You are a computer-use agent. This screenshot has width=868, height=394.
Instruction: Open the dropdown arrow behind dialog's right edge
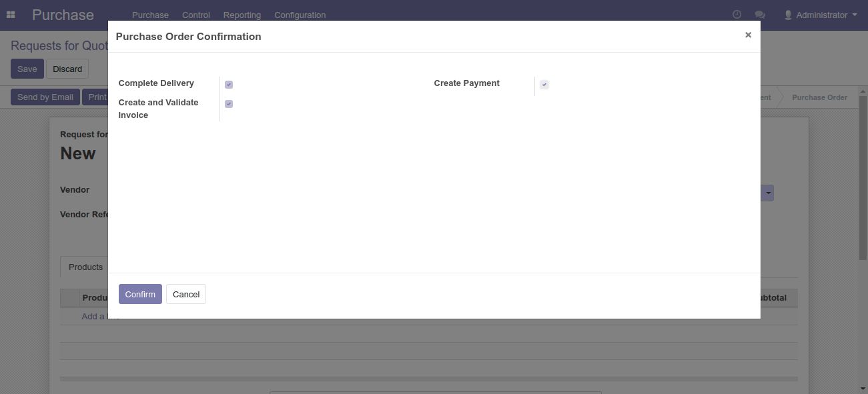pos(769,193)
